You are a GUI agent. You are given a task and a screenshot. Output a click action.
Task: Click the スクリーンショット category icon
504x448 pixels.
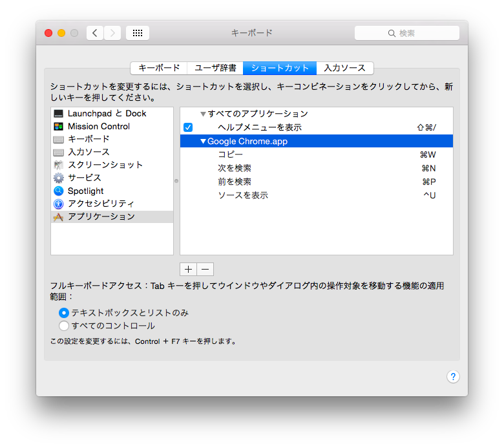coord(59,165)
